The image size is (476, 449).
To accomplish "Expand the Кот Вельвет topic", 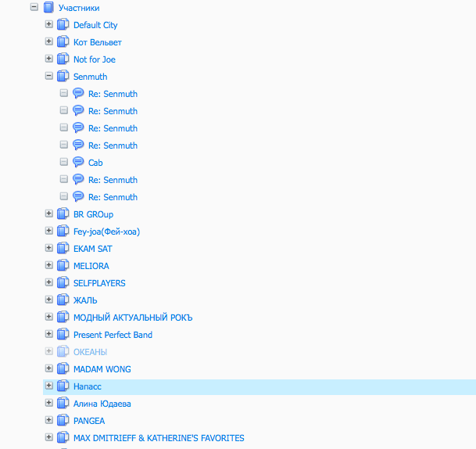I will pyautogui.click(x=49, y=41).
